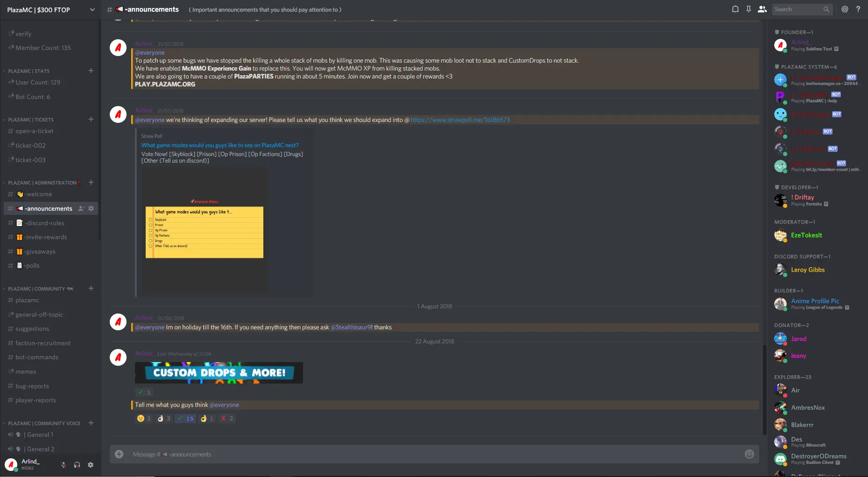The image size is (868, 477).
Task: Open user settings gear icon
Action: (x=91, y=465)
